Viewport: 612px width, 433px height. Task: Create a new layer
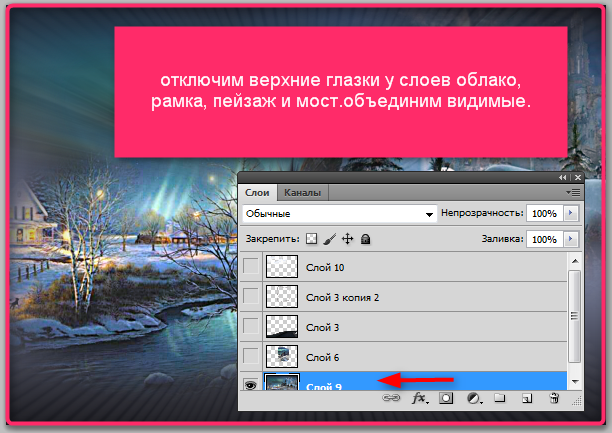coord(527,398)
